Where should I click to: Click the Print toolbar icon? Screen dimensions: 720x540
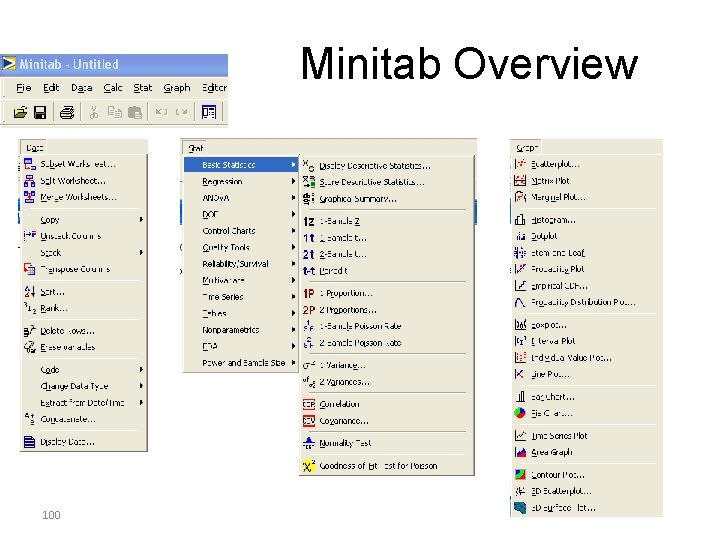pyautogui.click(x=67, y=112)
